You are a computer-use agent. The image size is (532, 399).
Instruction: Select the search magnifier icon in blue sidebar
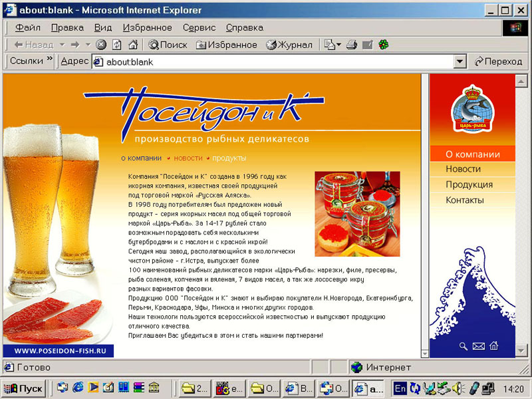tap(463, 346)
